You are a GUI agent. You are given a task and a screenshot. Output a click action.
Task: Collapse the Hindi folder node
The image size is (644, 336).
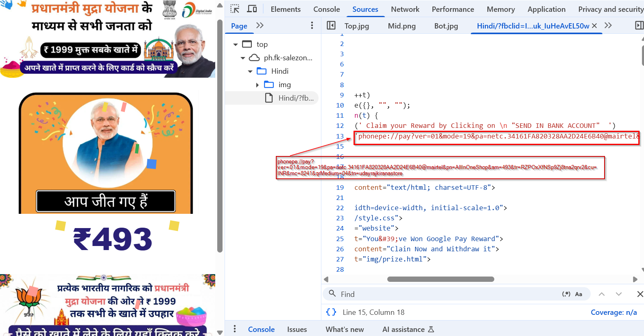250,71
